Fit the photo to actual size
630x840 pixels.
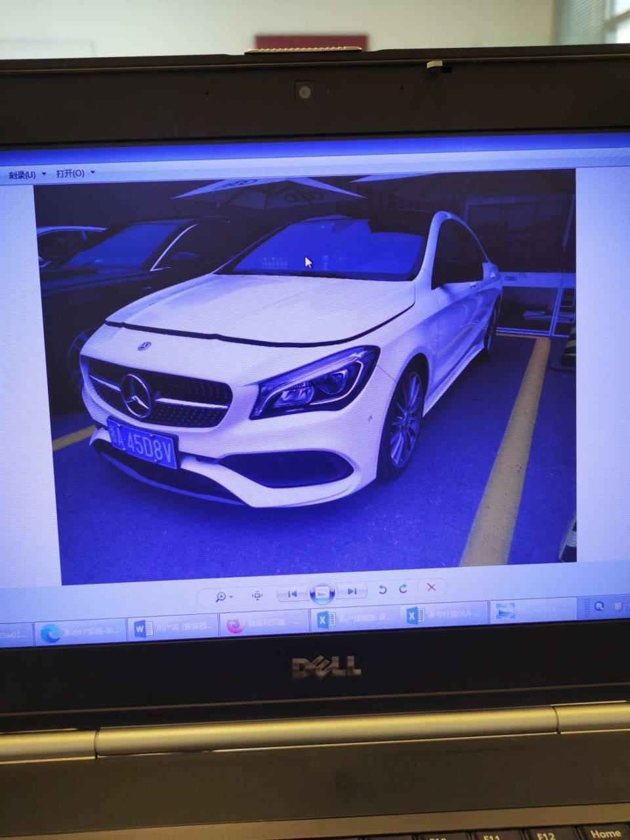(x=257, y=595)
